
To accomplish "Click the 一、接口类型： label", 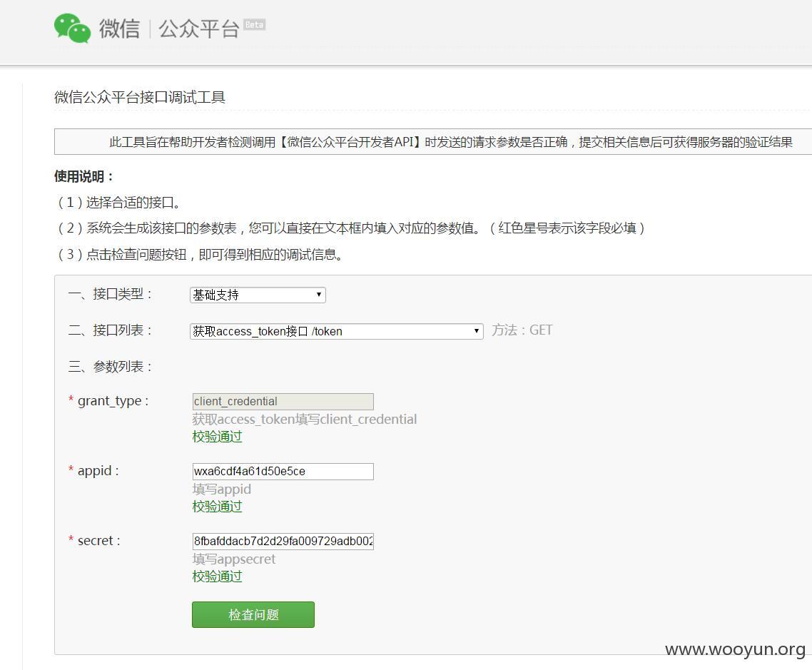I will click(x=111, y=294).
